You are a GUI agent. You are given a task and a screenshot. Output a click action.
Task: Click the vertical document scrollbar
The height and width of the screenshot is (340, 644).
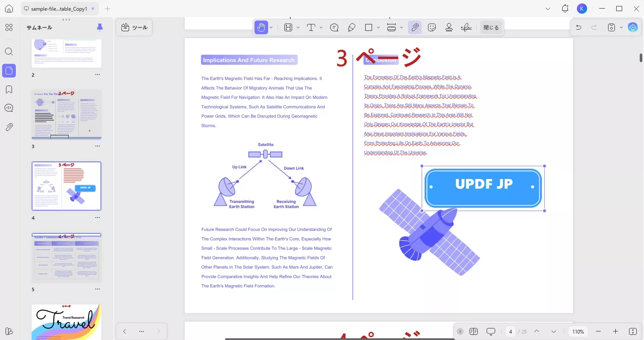tap(641, 58)
